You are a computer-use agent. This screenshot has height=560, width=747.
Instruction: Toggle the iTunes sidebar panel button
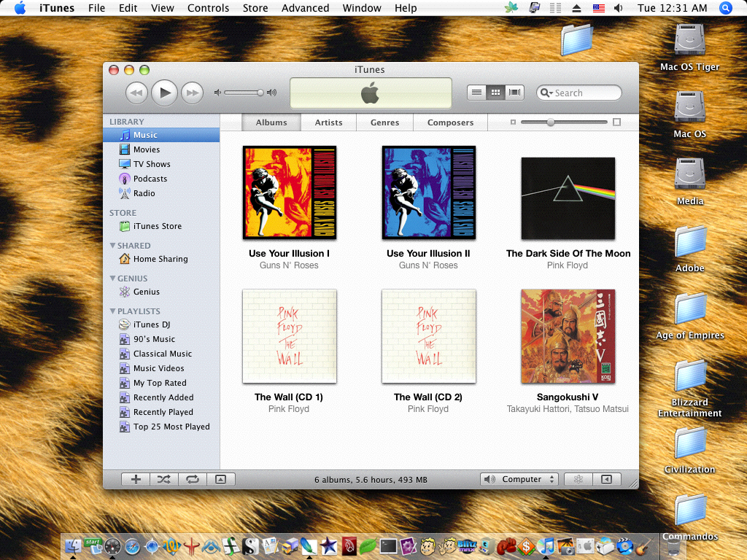point(605,479)
